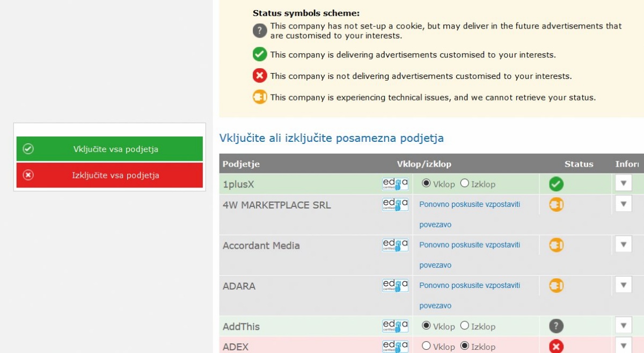Viewport: 644px width, 353px height.
Task: Click red 'Izključite vsa podjetja' button
Action: (109, 175)
